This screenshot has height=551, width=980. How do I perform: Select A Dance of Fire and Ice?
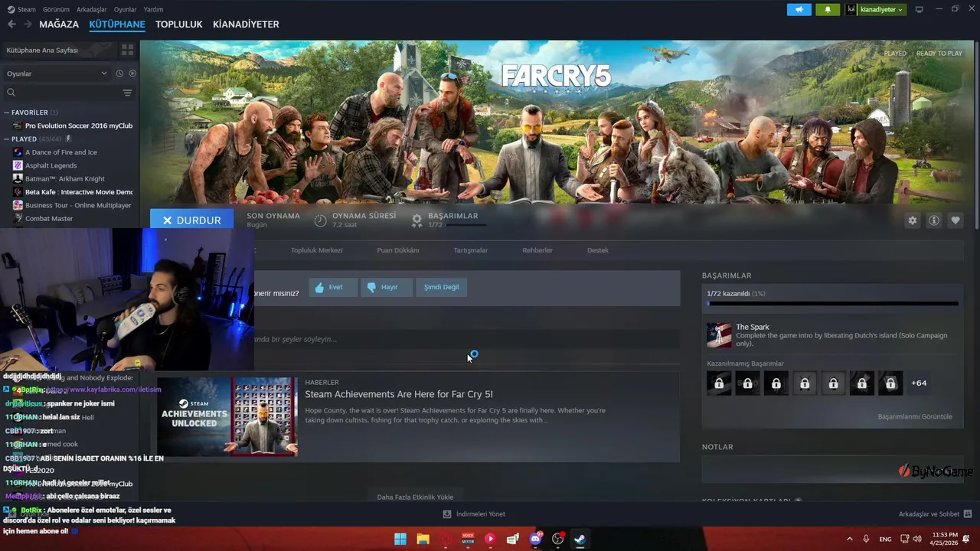pos(61,152)
